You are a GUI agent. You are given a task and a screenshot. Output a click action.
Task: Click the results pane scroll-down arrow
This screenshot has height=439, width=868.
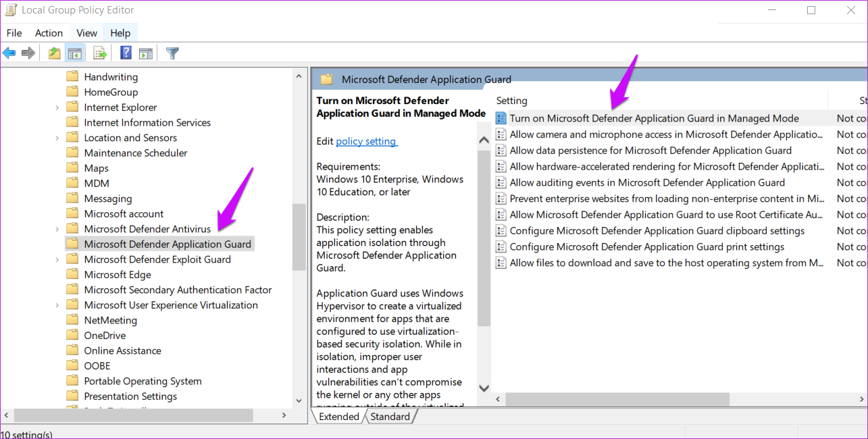coord(483,388)
